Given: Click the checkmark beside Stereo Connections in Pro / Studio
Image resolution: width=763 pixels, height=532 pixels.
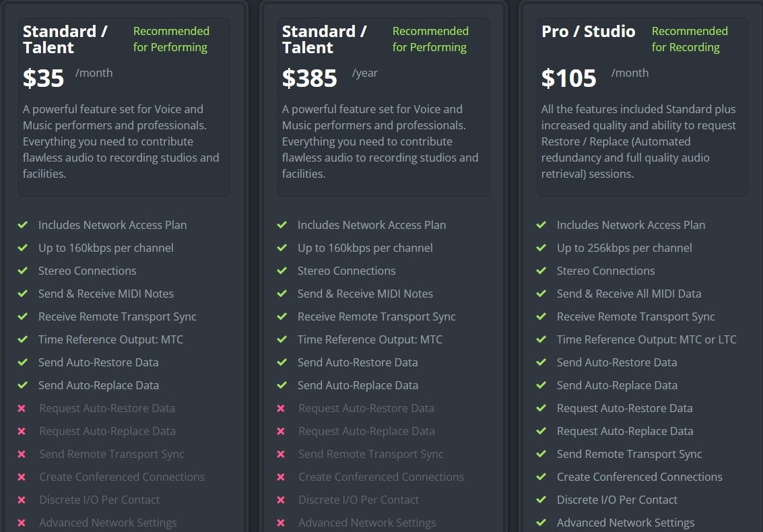Looking at the screenshot, I should tap(541, 271).
